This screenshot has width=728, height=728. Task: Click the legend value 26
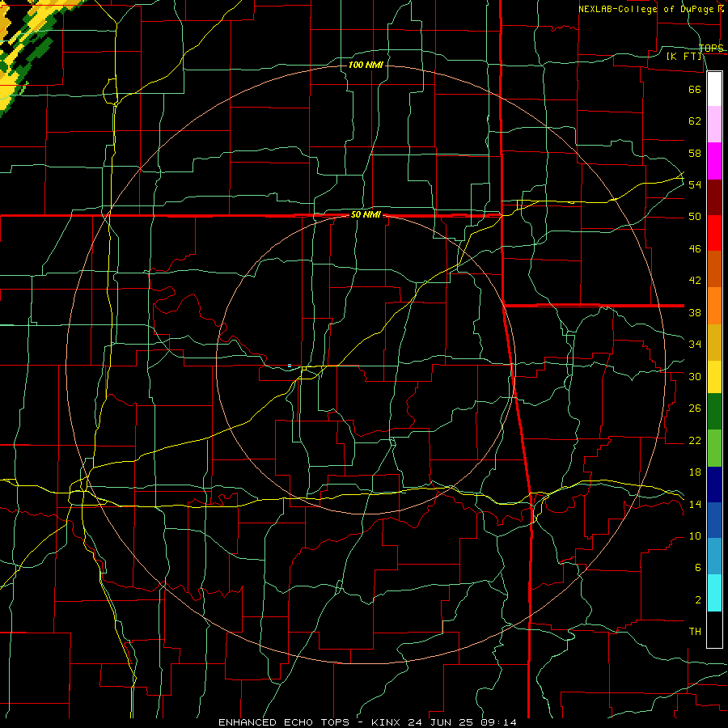(695, 408)
